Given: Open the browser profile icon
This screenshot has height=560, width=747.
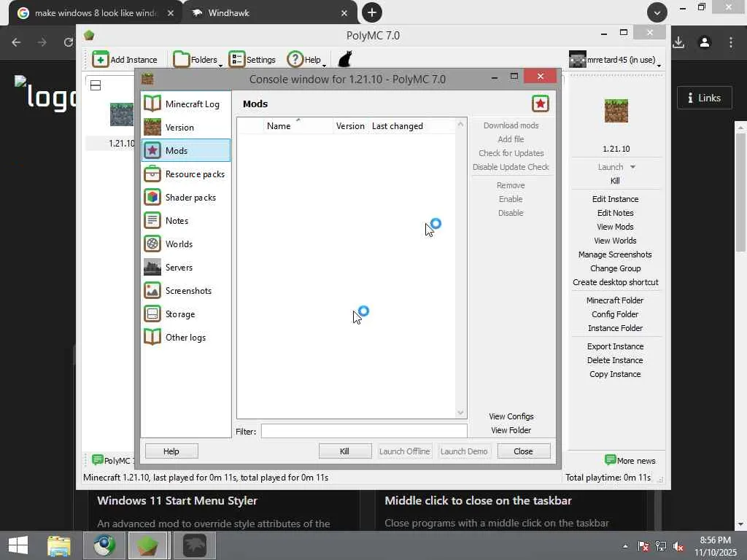Looking at the screenshot, I should (x=705, y=42).
